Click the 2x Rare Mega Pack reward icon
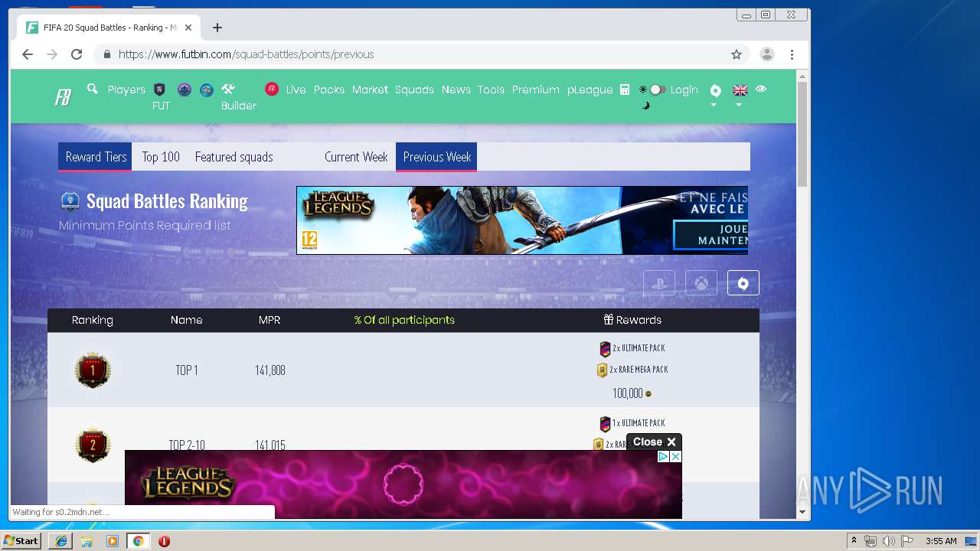 coord(602,370)
